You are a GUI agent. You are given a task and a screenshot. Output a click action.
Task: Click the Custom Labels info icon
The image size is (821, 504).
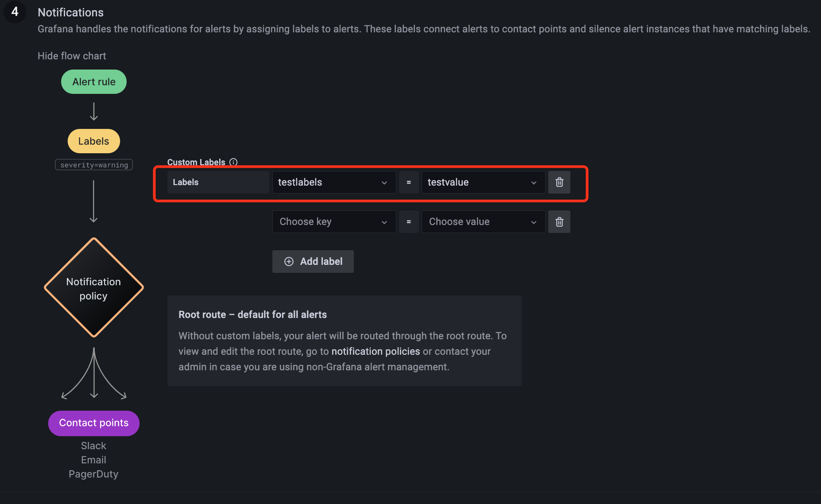233,162
